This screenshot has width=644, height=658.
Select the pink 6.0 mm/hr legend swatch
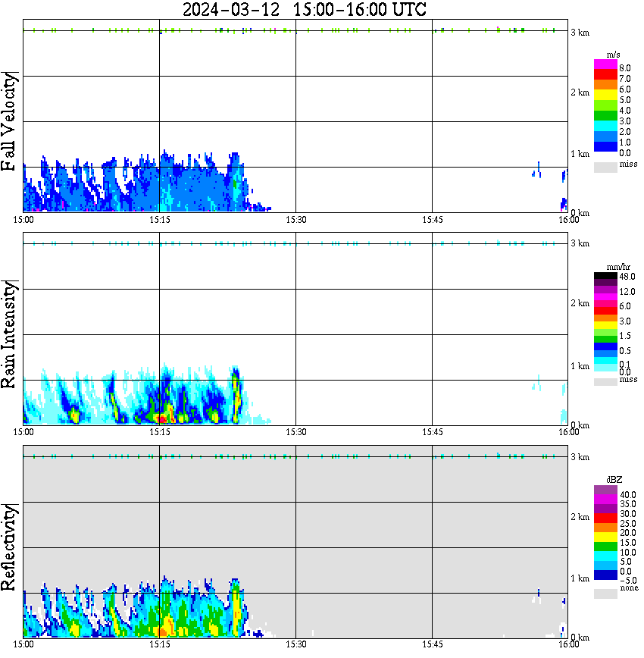pos(605,304)
